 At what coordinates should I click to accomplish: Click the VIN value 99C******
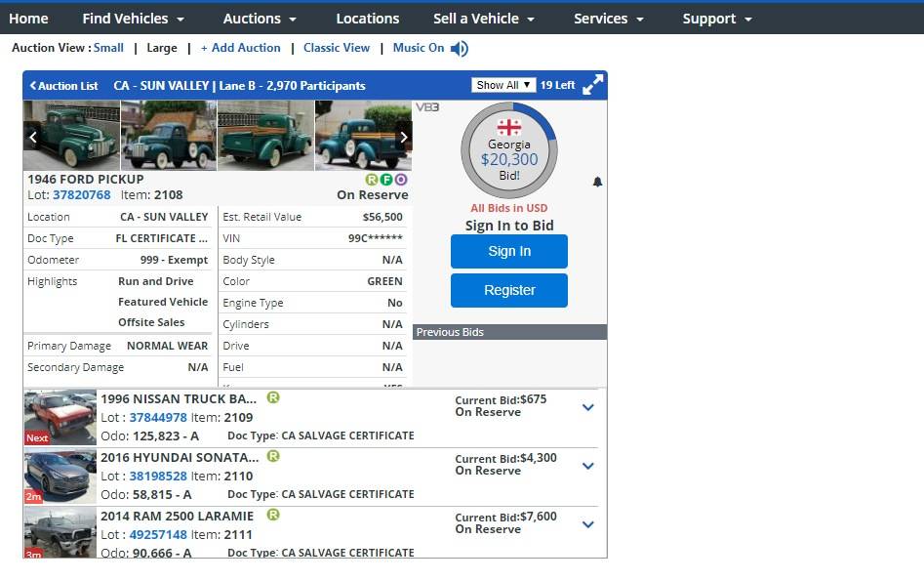point(376,238)
